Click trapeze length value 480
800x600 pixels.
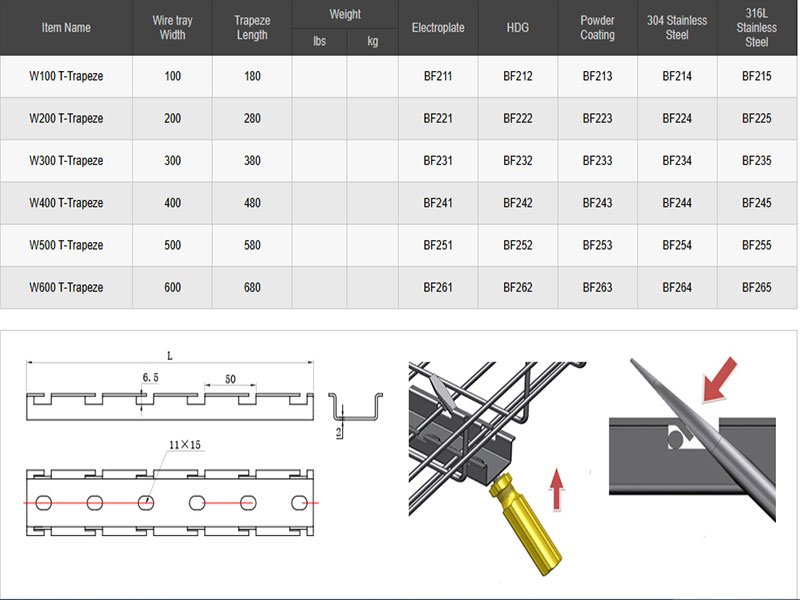coord(252,203)
